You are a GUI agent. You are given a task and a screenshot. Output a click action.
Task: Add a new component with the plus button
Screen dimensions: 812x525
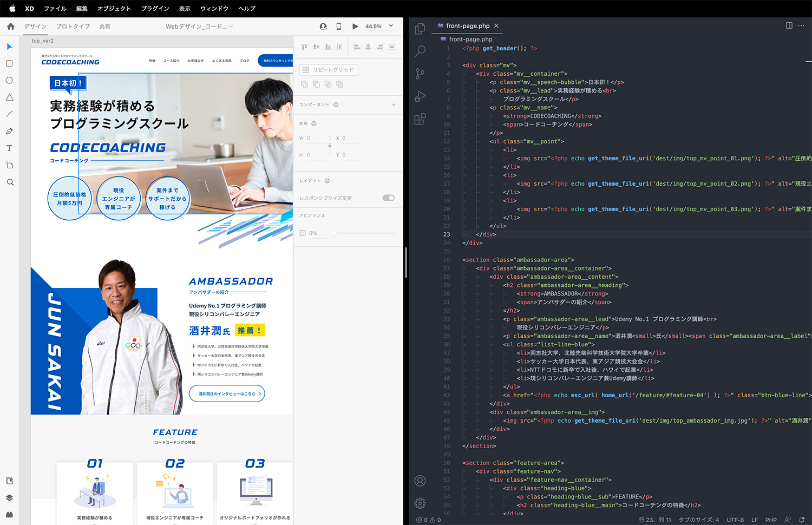click(394, 105)
